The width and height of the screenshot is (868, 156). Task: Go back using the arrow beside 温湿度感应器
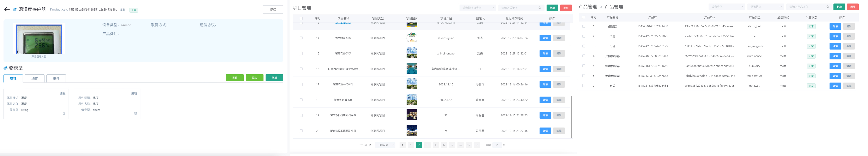coord(7,9)
